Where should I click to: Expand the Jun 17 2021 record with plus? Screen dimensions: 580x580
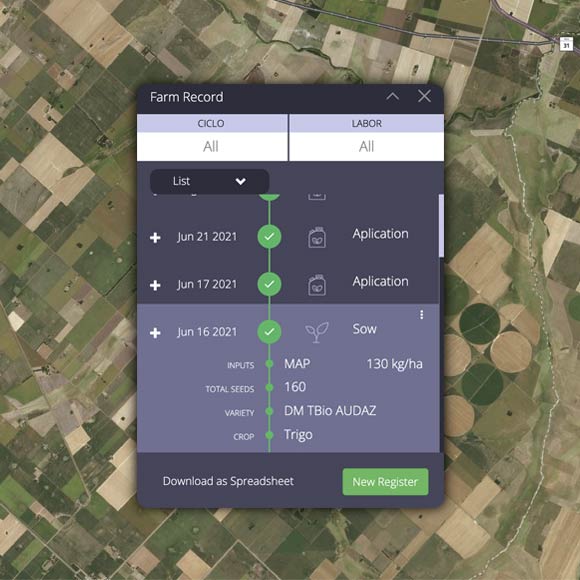point(155,285)
